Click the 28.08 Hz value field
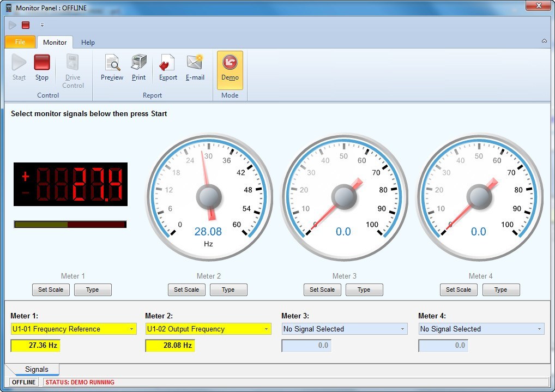Screen dimensions: 555x392 170,345
